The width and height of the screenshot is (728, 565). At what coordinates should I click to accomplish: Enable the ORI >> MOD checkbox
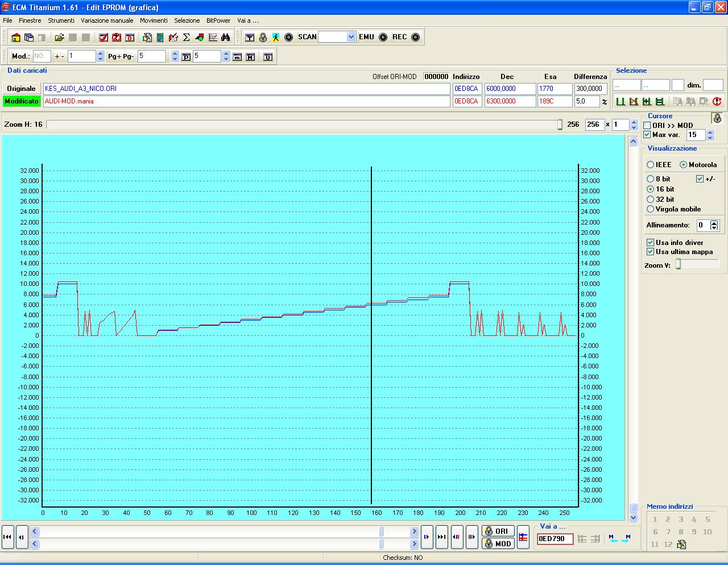click(x=647, y=126)
